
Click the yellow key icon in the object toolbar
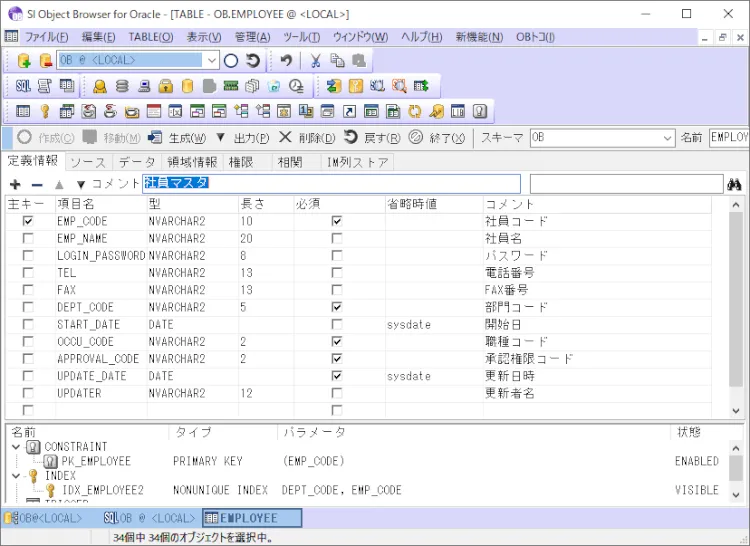click(x=45, y=111)
